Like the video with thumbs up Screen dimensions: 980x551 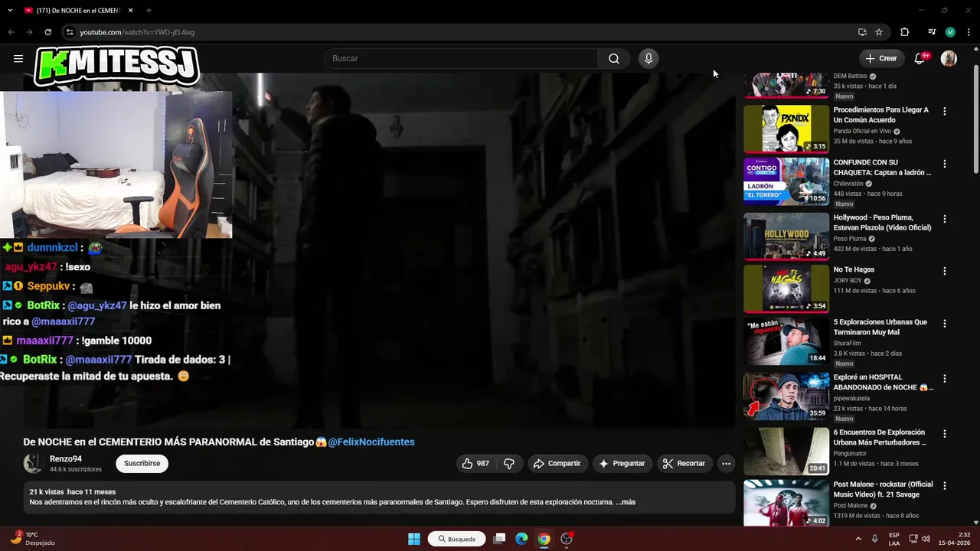coord(475,463)
